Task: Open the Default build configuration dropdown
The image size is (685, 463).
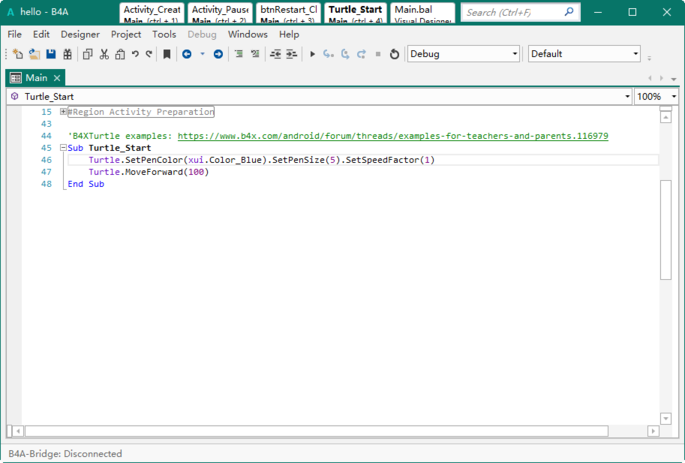Action: (x=584, y=54)
